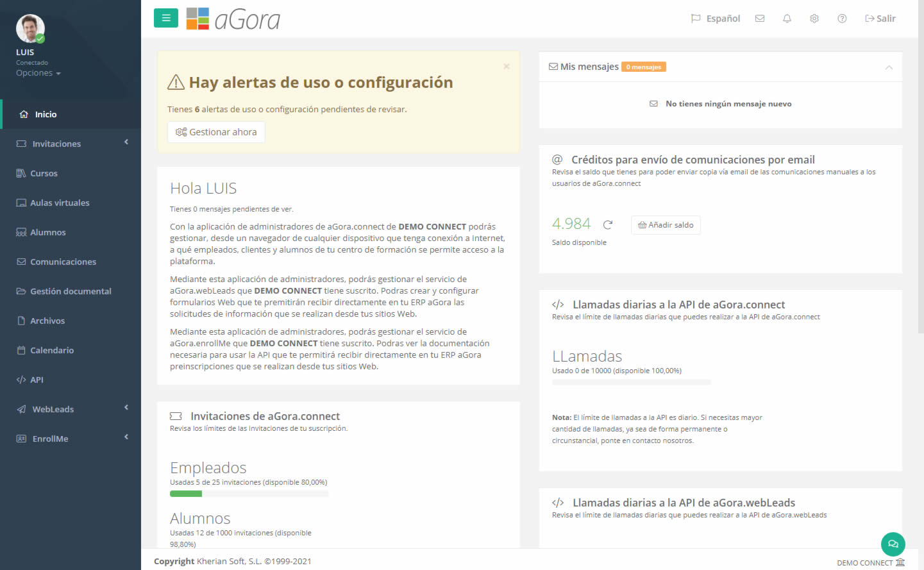Open Comunicaciones in sidebar

pos(71,262)
